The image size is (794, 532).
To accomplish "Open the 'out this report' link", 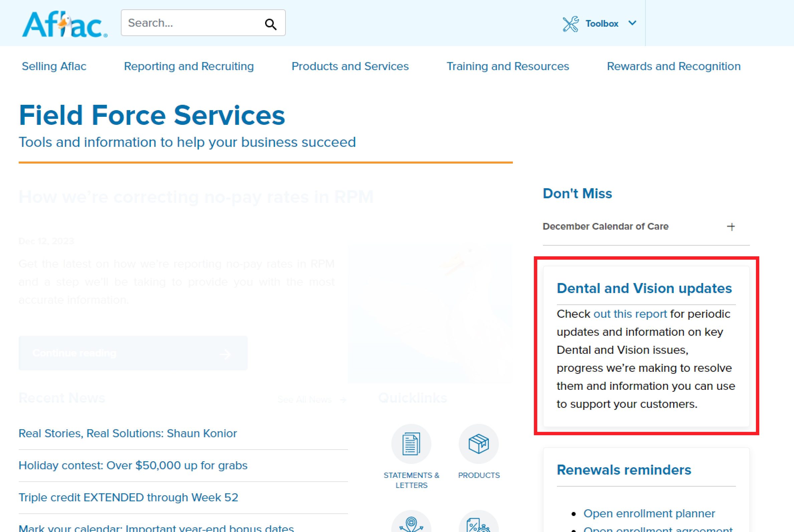I will 630,314.
